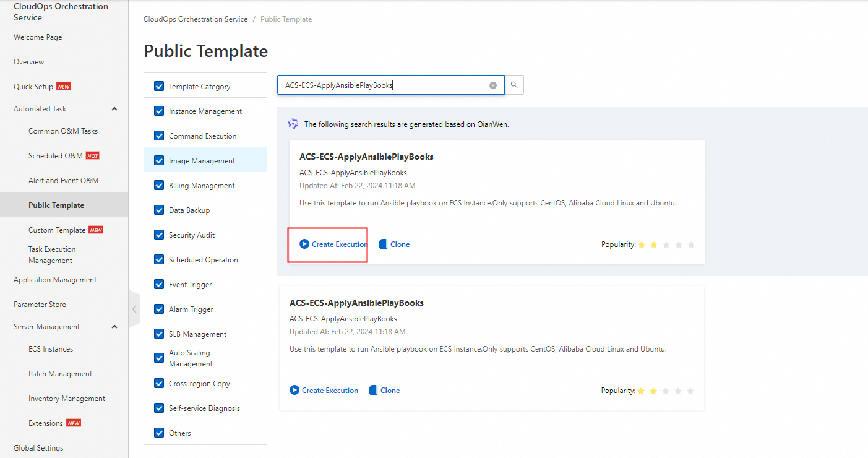868x458 pixels.
Task: Collapse the Server Management menu section
Action: [x=114, y=327]
